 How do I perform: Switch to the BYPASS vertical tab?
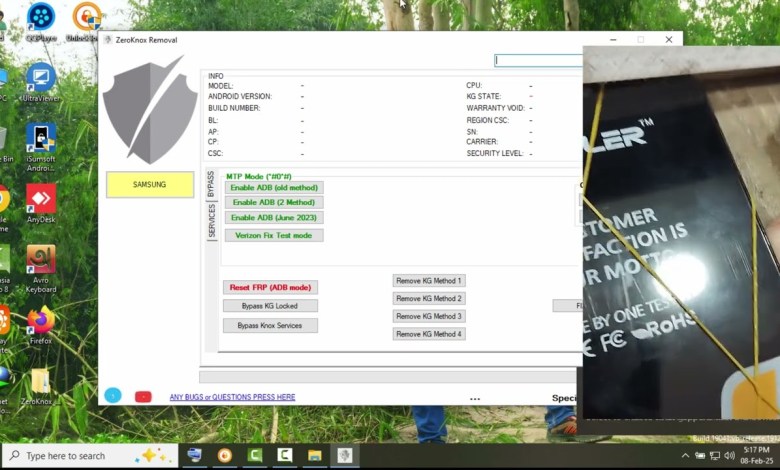coord(211,184)
